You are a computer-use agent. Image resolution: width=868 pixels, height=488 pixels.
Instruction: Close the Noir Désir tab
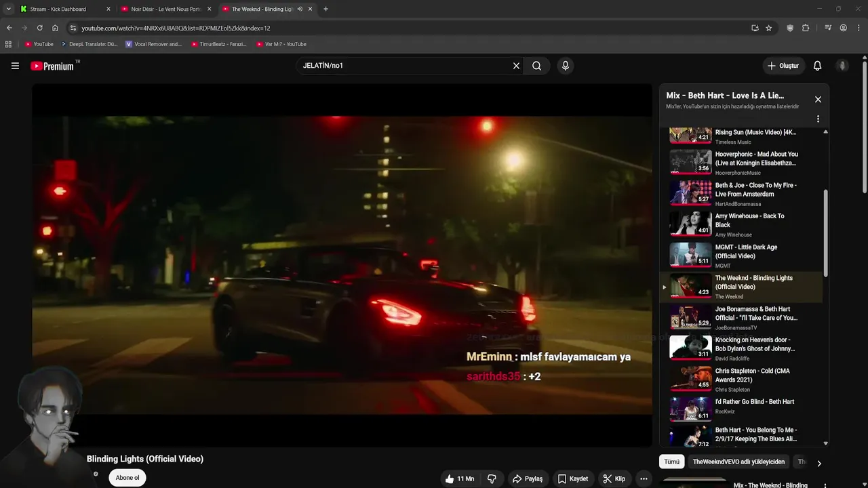[x=209, y=9]
